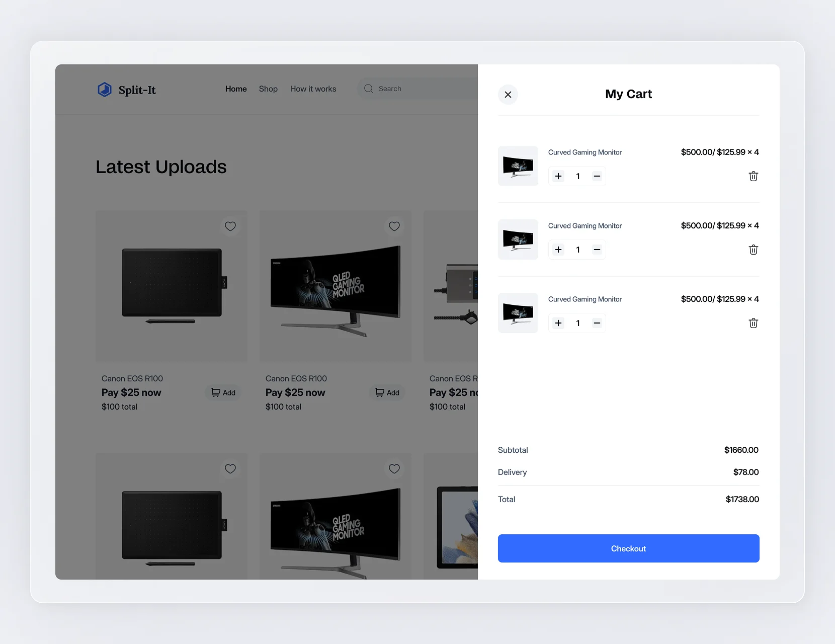Open How it works page
Viewport: 835px width, 644px height.
pyautogui.click(x=313, y=89)
